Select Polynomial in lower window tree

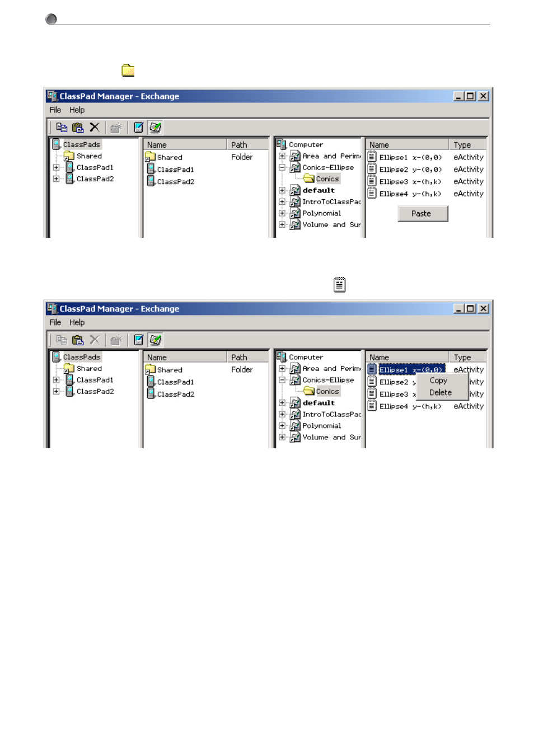[321, 426]
